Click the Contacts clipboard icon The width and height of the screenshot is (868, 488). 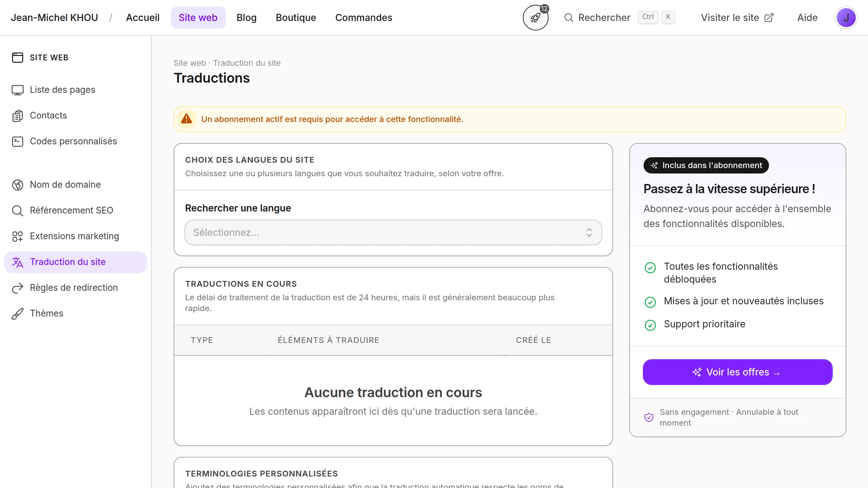tap(18, 116)
